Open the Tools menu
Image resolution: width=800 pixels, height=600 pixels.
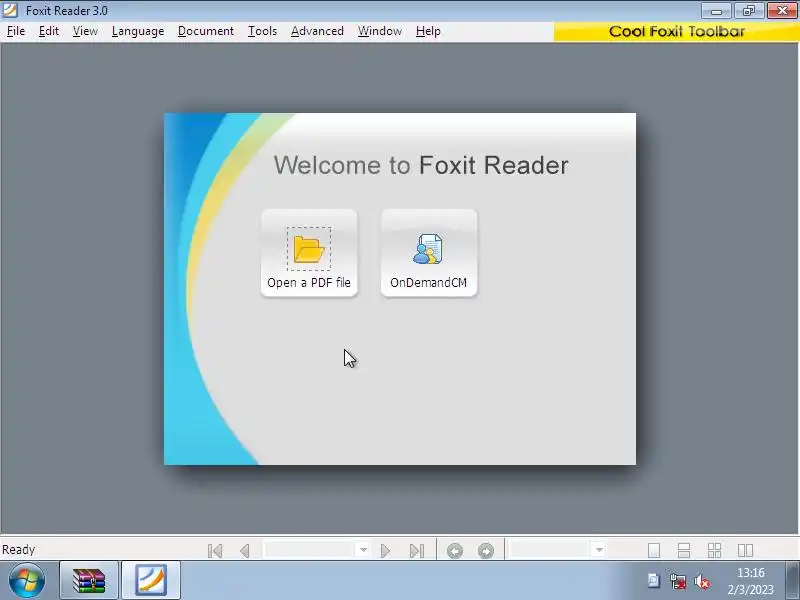[x=262, y=31]
